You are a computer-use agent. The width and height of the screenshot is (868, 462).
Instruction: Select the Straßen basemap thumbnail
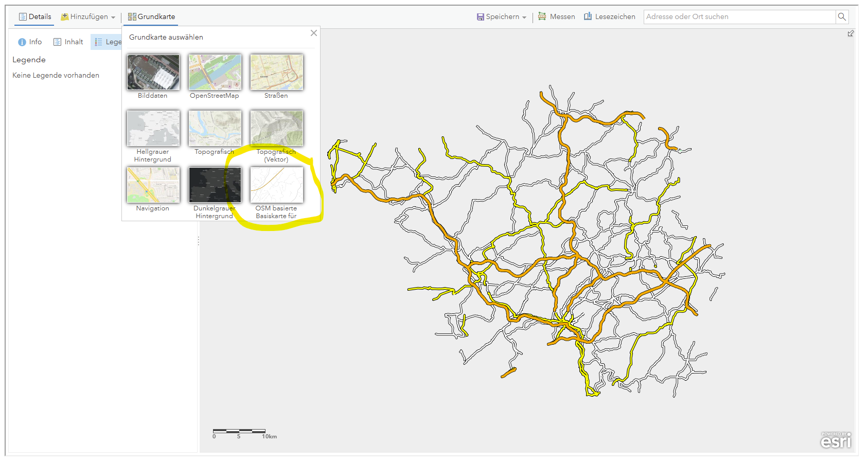click(276, 72)
